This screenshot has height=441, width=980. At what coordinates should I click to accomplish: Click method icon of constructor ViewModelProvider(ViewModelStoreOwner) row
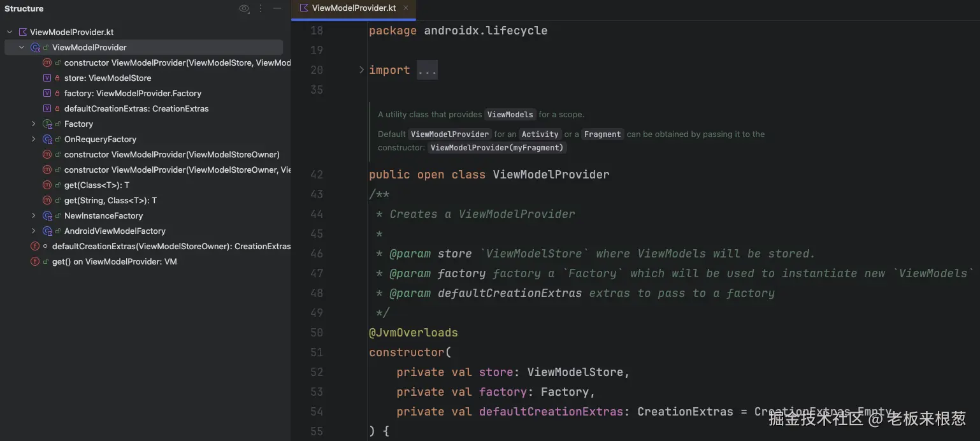[x=47, y=154]
